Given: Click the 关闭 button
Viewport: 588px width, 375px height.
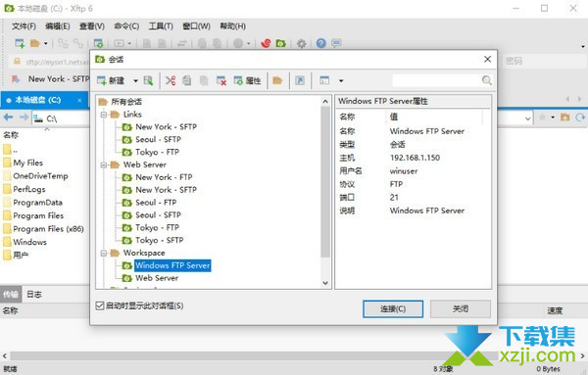Looking at the screenshot, I should pyautogui.click(x=461, y=309).
